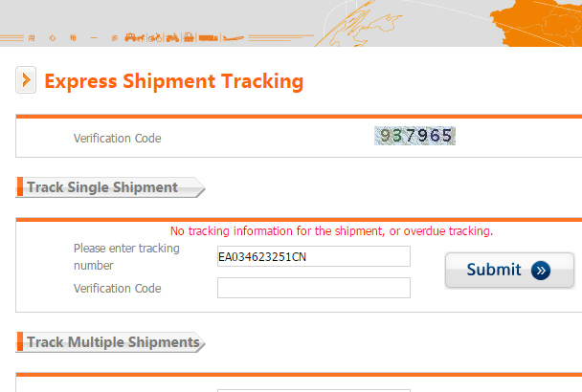Image resolution: width=582 pixels, height=392 pixels.
Task: Click the input box under Track Multiple Shipments
Action: (x=313, y=388)
